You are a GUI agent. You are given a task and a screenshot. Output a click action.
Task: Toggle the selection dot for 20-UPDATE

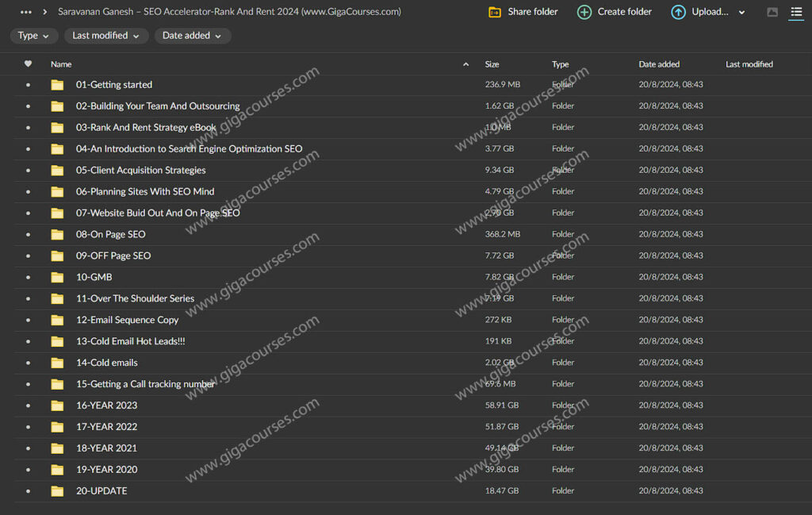(29, 490)
